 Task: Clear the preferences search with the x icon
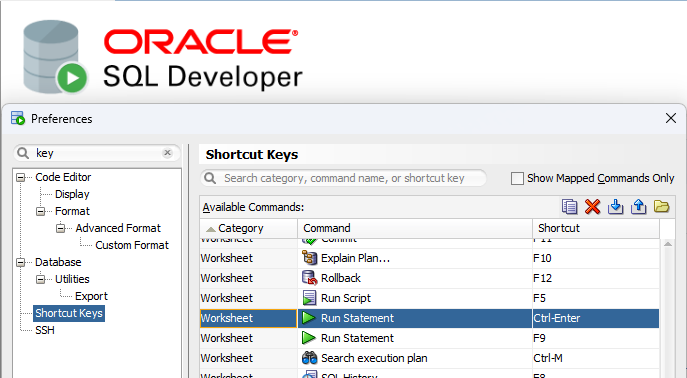pyautogui.click(x=167, y=152)
